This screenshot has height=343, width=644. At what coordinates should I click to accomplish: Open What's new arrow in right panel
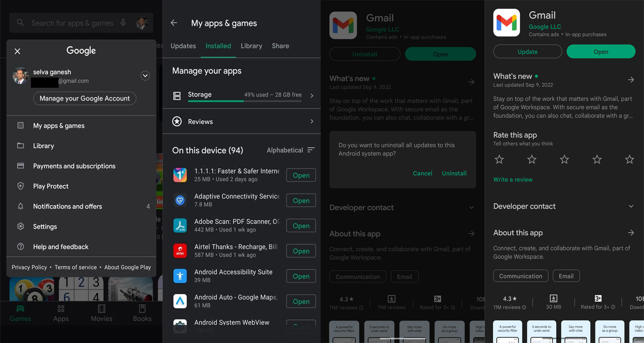tap(631, 80)
